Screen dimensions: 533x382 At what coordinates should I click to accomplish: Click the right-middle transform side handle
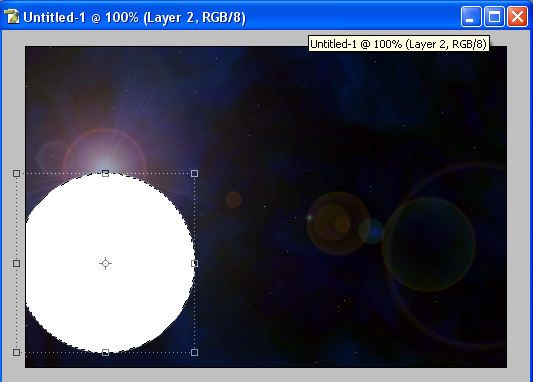pos(194,263)
